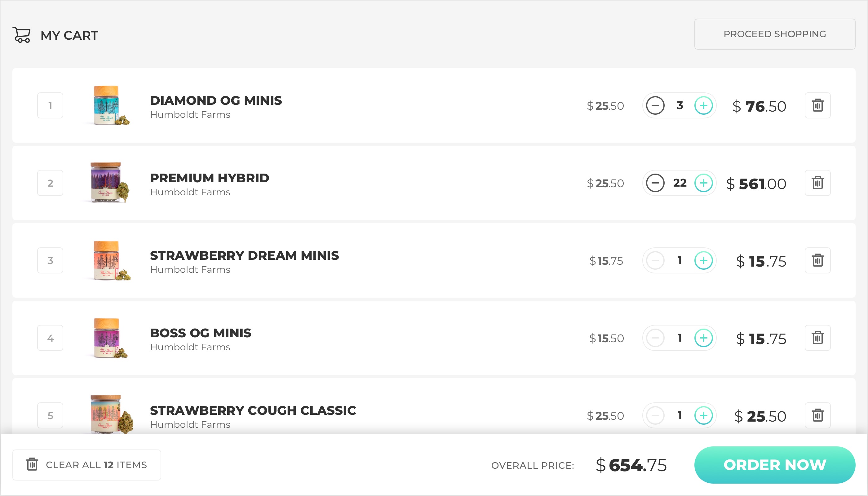868x496 pixels.
Task: Delete Strawberry Cough Classic from cart
Action: pyautogui.click(x=817, y=415)
